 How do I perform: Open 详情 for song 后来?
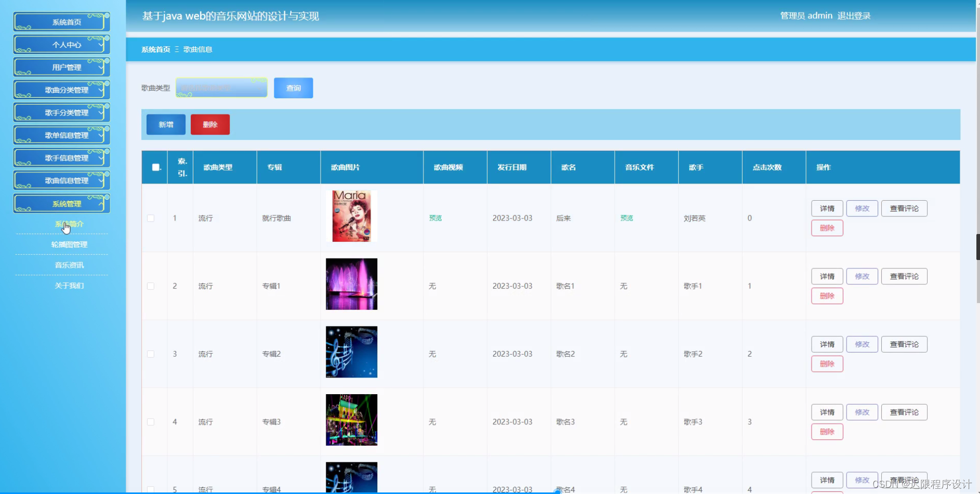pos(827,209)
